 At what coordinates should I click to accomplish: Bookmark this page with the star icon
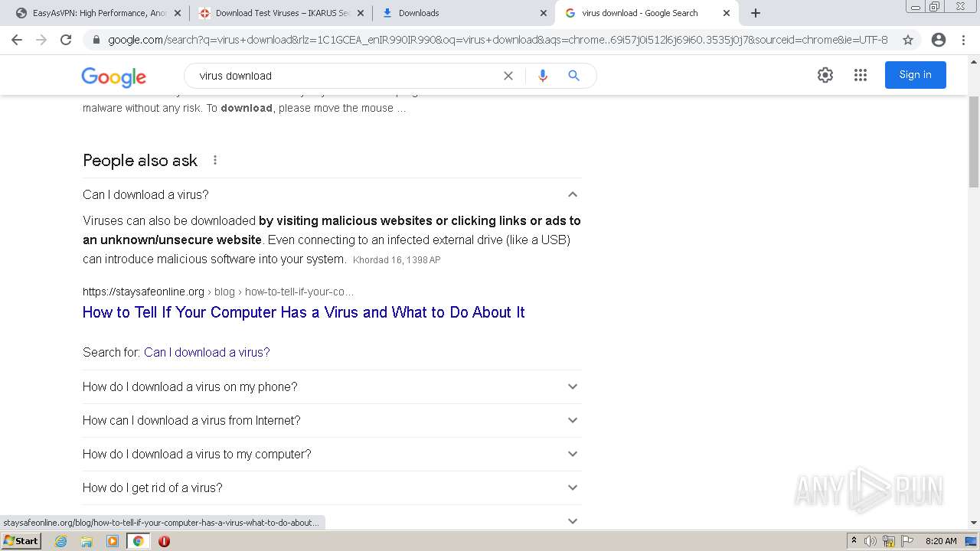(x=908, y=40)
